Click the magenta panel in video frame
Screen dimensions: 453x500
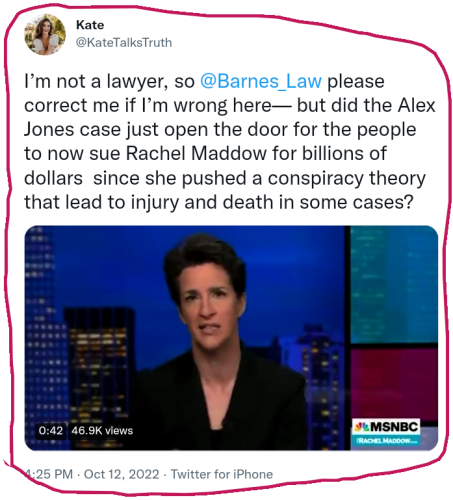click(394, 383)
